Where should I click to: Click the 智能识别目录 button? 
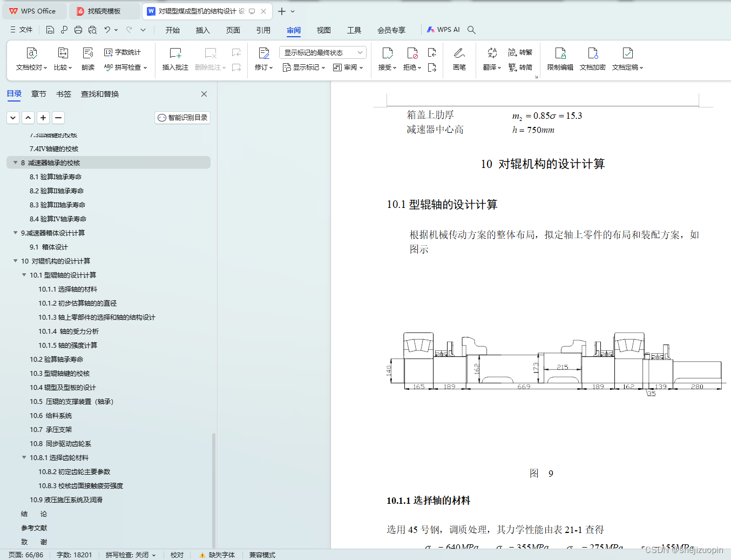click(x=182, y=118)
